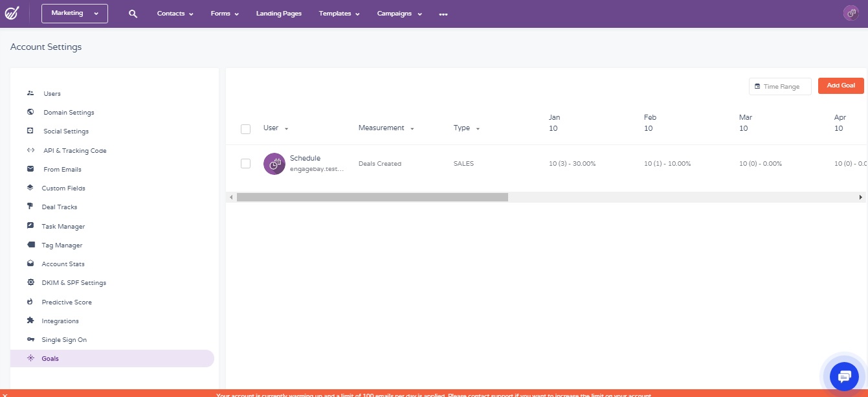Click the horizontal scrollbar right arrow
Viewport: 868px width, 397px height.
[861, 197]
